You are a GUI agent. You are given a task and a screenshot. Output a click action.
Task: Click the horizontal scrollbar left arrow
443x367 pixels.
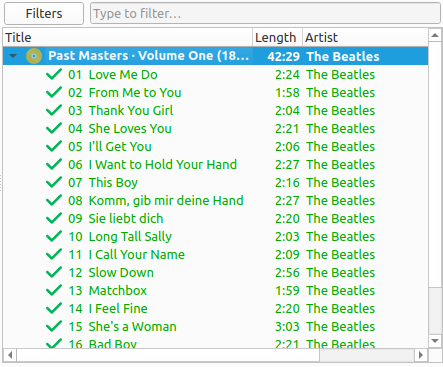point(10,355)
